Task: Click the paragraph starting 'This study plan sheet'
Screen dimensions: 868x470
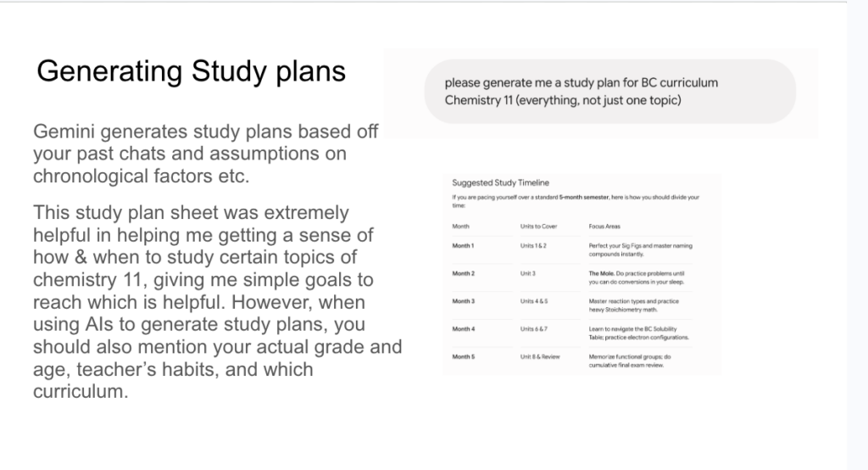Action: pyautogui.click(x=217, y=302)
